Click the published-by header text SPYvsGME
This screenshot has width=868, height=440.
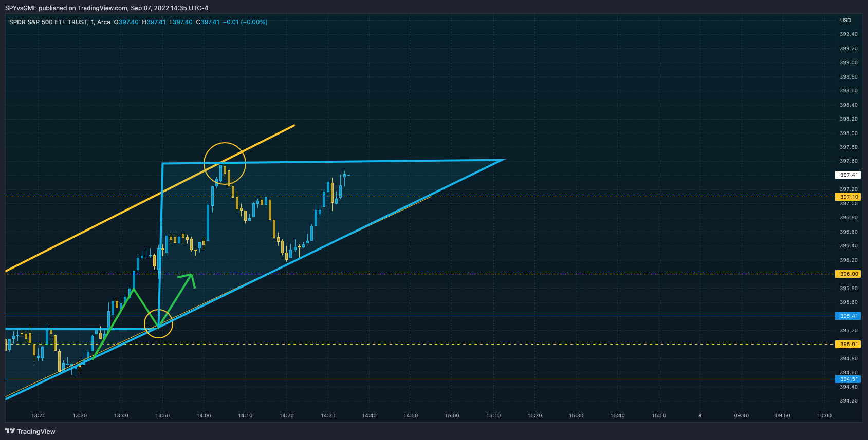pos(21,8)
